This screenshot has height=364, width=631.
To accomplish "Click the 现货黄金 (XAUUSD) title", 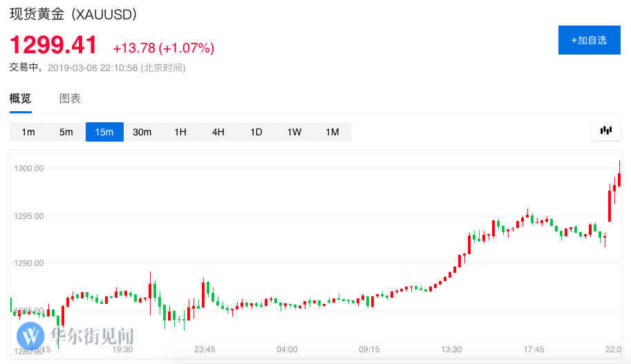I will tap(73, 14).
